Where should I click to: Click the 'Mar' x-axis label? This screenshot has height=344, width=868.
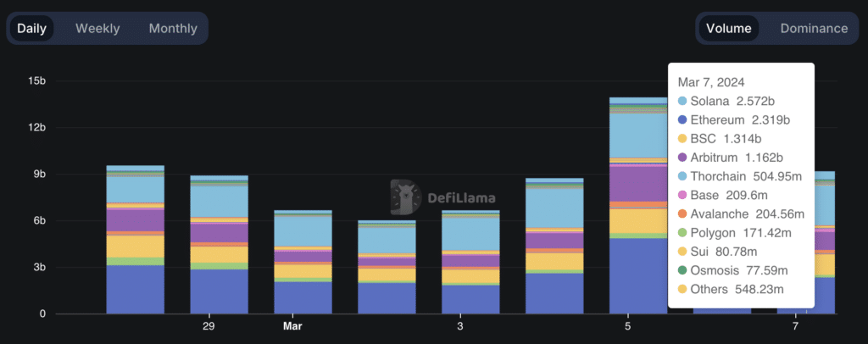292,326
